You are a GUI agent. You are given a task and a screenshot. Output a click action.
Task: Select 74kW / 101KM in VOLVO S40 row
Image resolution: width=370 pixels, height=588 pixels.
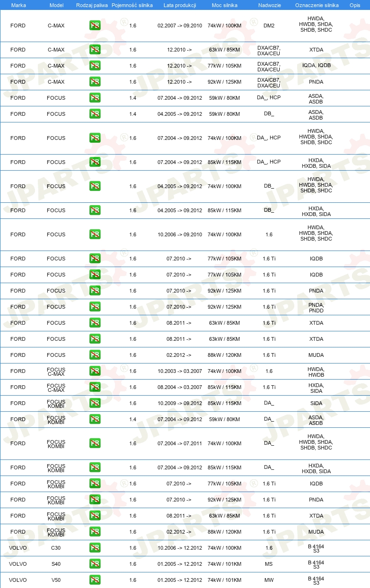pos(224,564)
